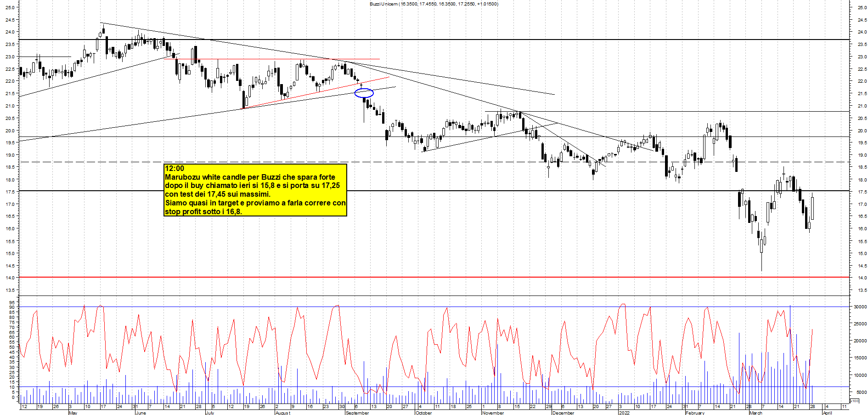Screen dimensions: 868x415
Task: Click the "August" month label on the time axis
Action: (x=283, y=413)
